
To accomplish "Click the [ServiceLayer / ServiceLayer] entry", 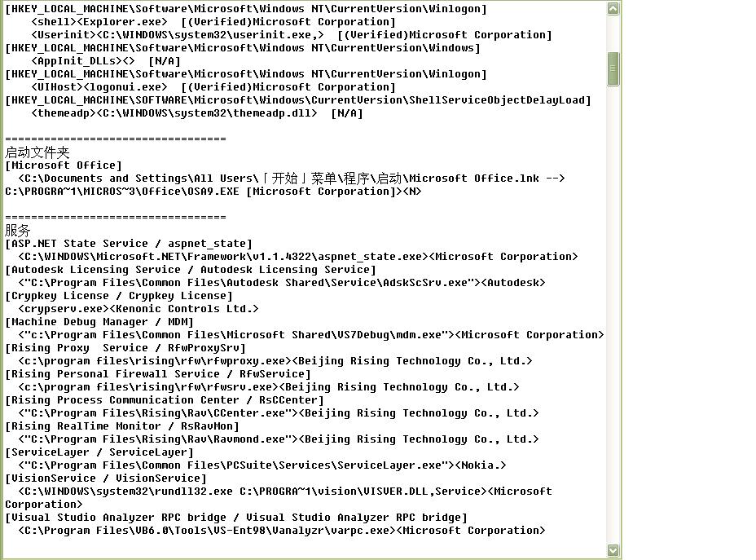I will click(99, 452).
